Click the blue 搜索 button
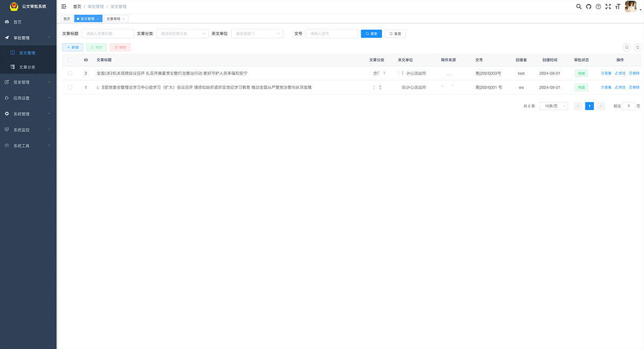Image resolution: width=644 pixels, height=349 pixels. click(371, 33)
